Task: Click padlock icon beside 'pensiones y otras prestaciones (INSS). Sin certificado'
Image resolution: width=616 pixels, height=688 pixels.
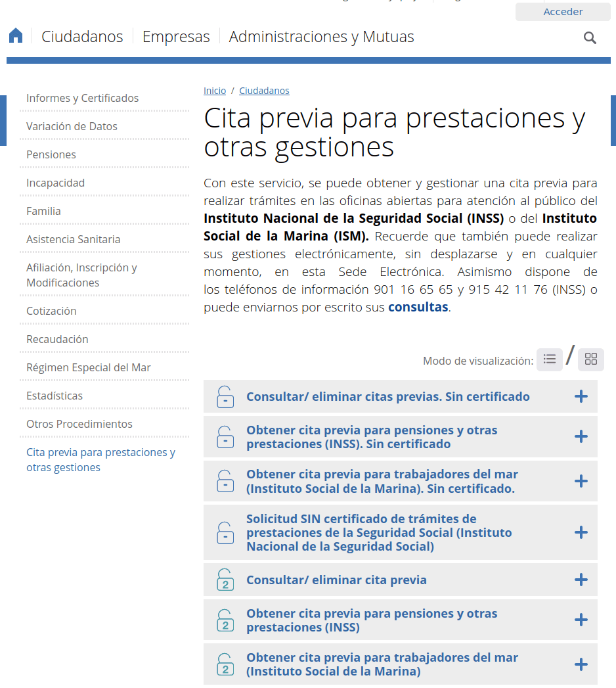Action: (x=225, y=437)
